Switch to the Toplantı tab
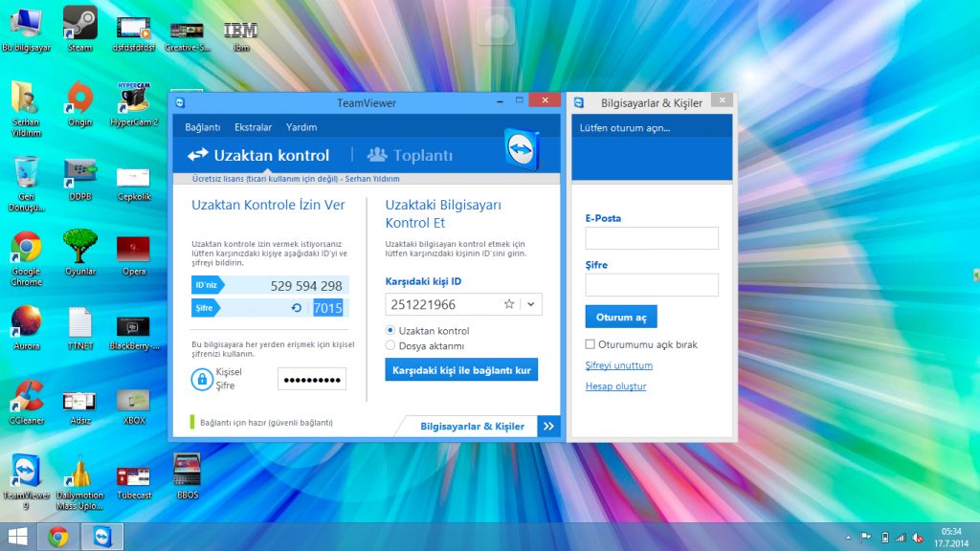Viewport: 980px width, 551px height. coord(410,155)
